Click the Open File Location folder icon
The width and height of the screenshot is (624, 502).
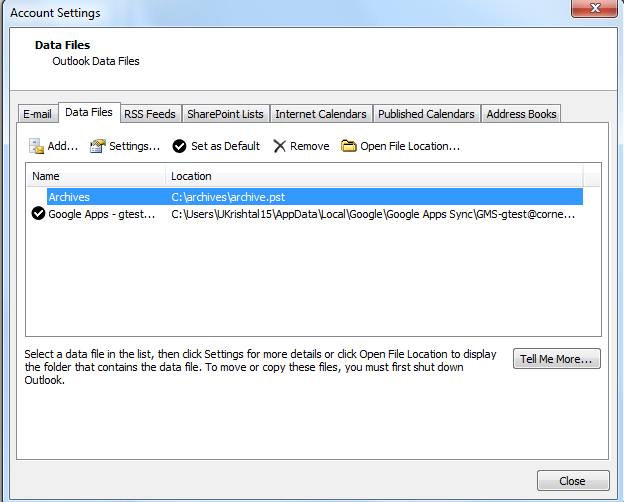[349, 146]
